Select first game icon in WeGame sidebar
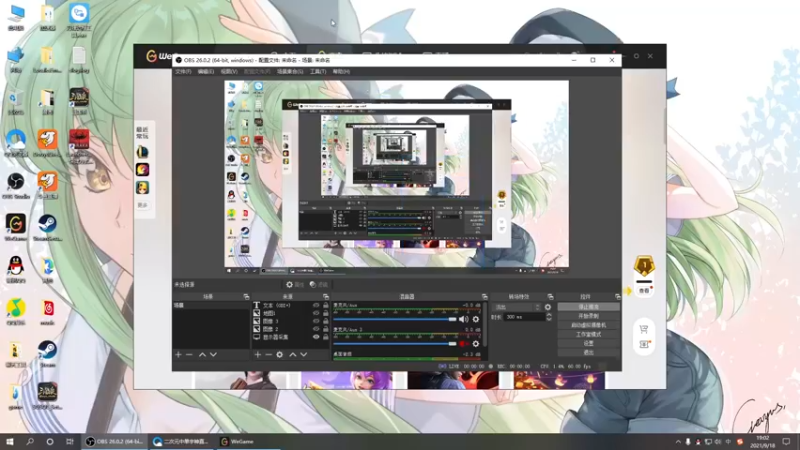800x450 pixels. (x=142, y=152)
